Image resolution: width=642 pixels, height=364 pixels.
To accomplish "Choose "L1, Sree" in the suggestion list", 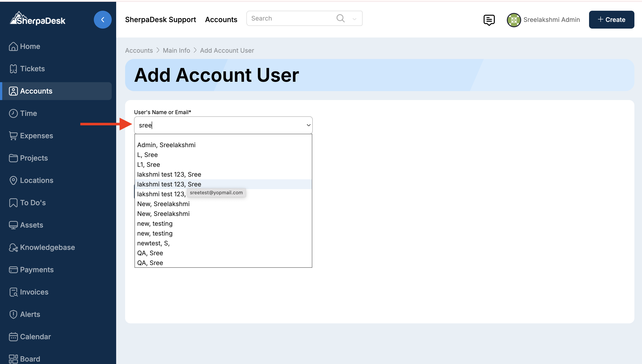I will point(149,165).
